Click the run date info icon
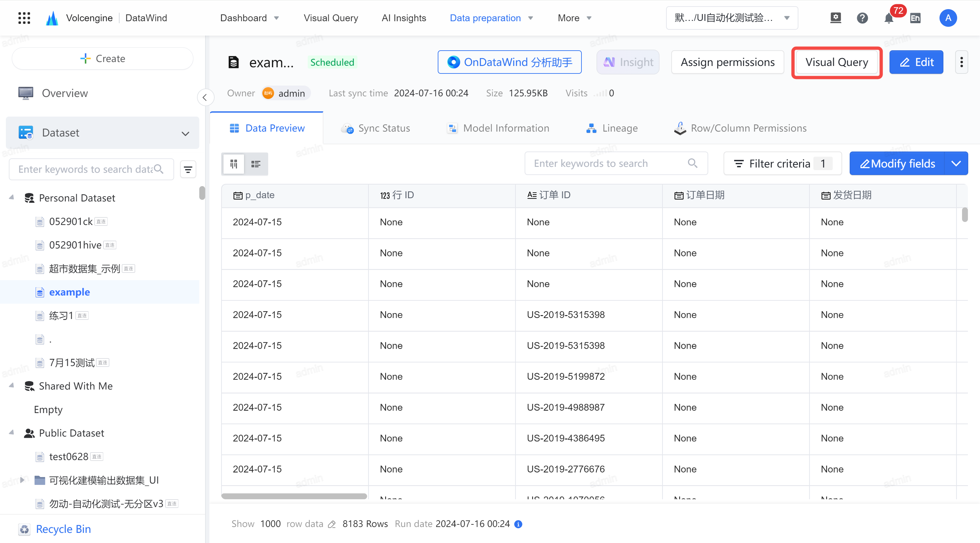The width and height of the screenshot is (980, 543). tap(518, 524)
